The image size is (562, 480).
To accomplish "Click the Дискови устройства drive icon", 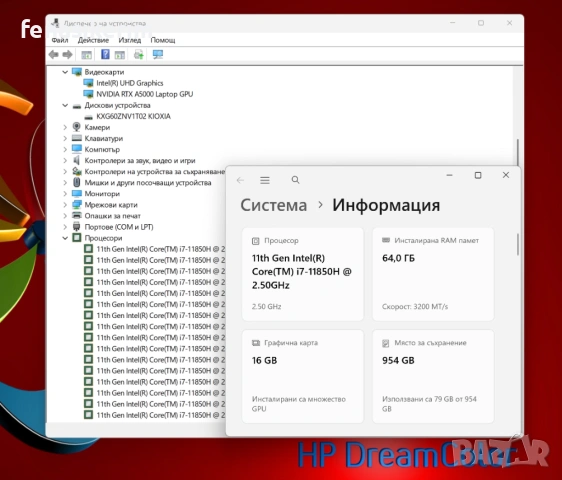I will click(x=77, y=106).
